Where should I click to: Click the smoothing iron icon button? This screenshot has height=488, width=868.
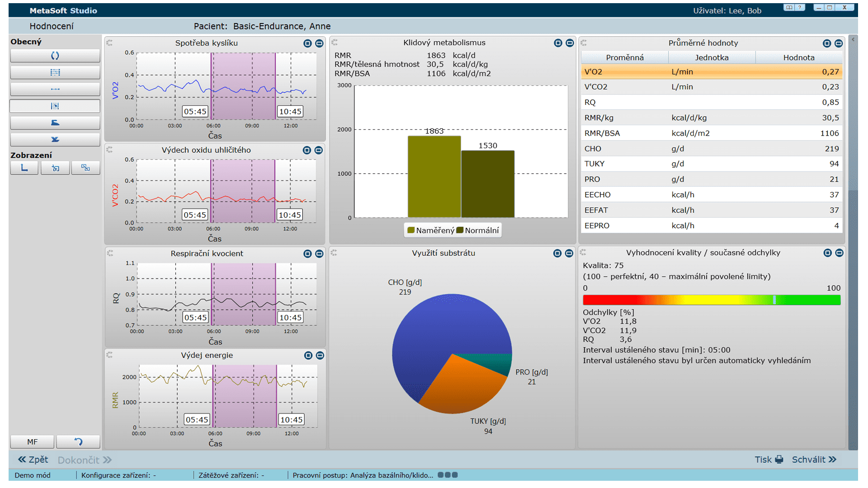pos(55,122)
